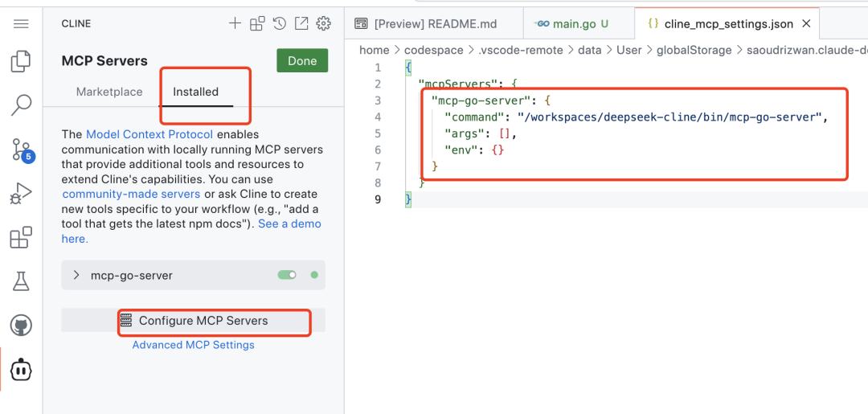868x414 pixels.
Task: Open the Testing flask icon
Action: 21,281
